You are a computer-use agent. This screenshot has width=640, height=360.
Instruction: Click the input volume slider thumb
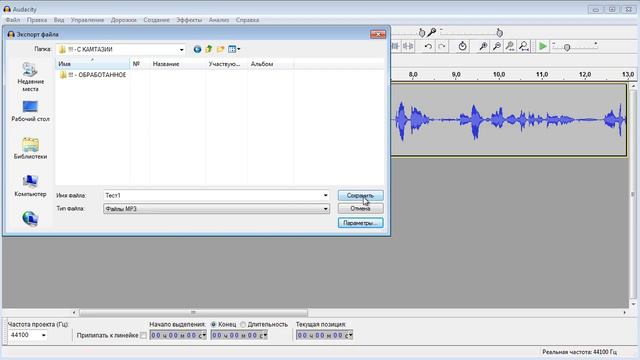(x=499, y=33)
